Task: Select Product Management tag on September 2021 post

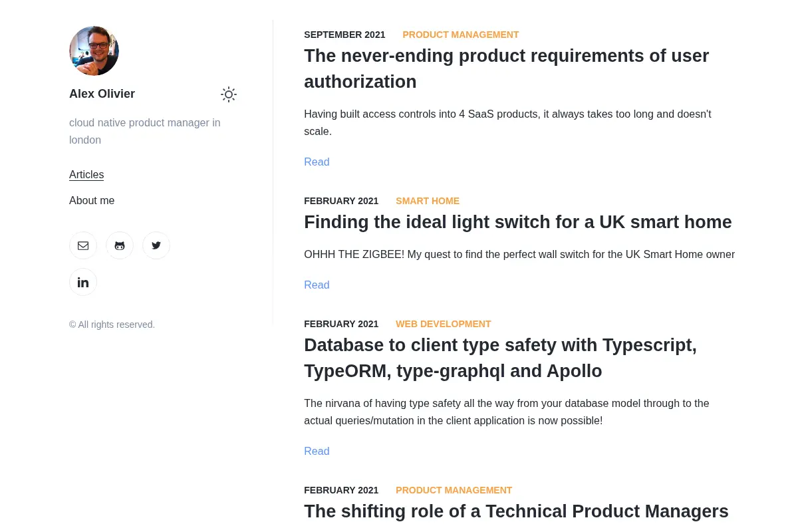Action: click(x=461, y=35)
